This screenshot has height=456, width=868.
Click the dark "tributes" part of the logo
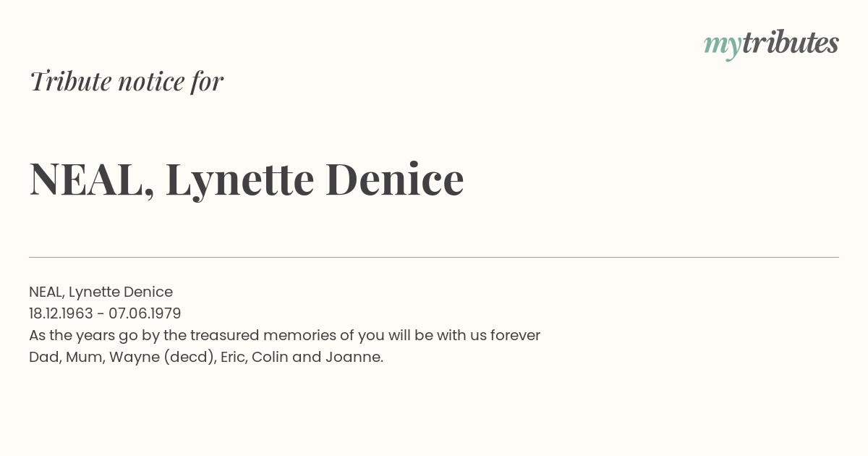(x=790, y=42)
